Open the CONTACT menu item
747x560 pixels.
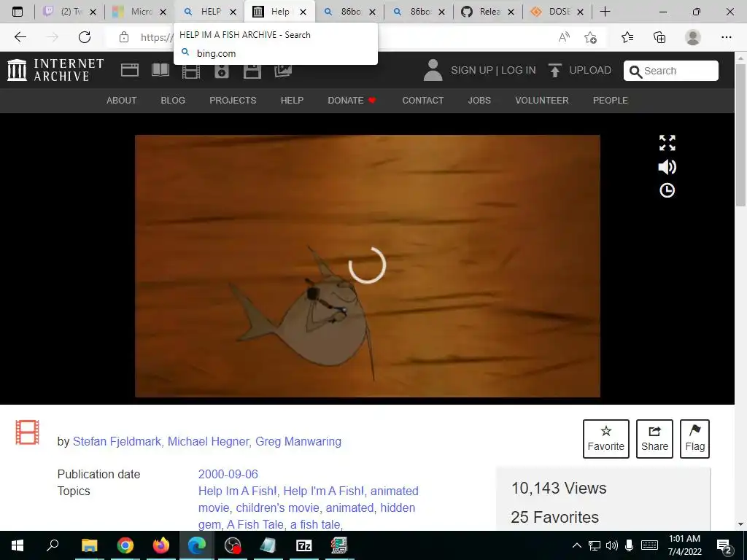click(x=422, y=101)
